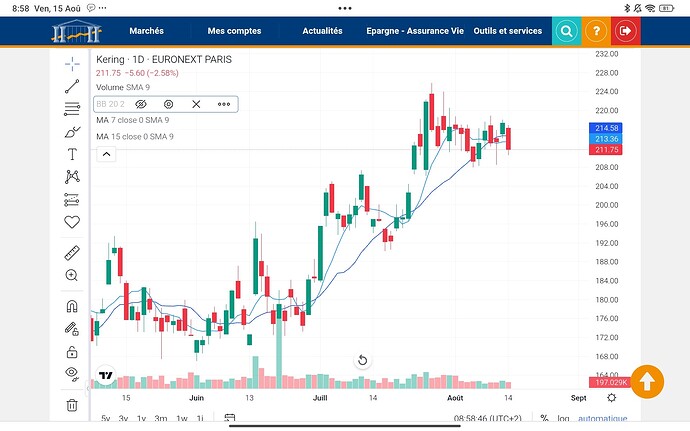This screenshot has width=690, height=431.
Task: Select the zoom in tool
Action: 72,275
